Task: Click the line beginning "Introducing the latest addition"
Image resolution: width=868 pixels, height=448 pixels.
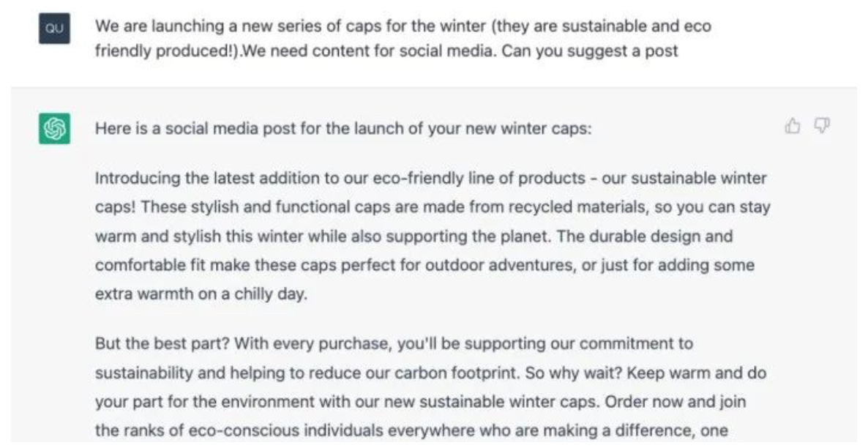Action: coord(430,178)
